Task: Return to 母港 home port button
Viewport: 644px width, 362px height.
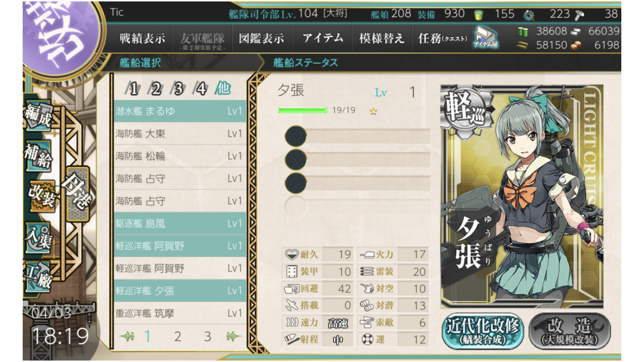Action: 77,194
